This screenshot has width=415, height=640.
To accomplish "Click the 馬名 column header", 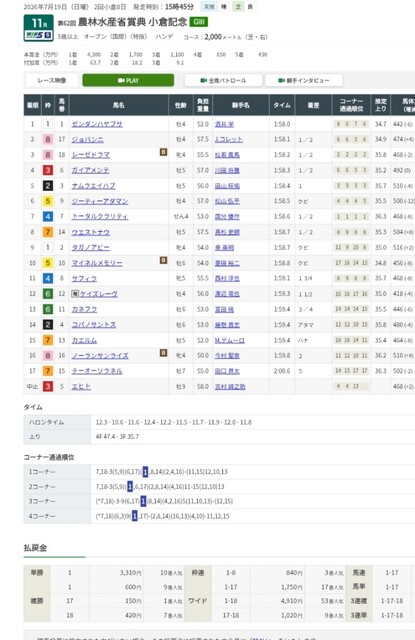I will [119, 105].
